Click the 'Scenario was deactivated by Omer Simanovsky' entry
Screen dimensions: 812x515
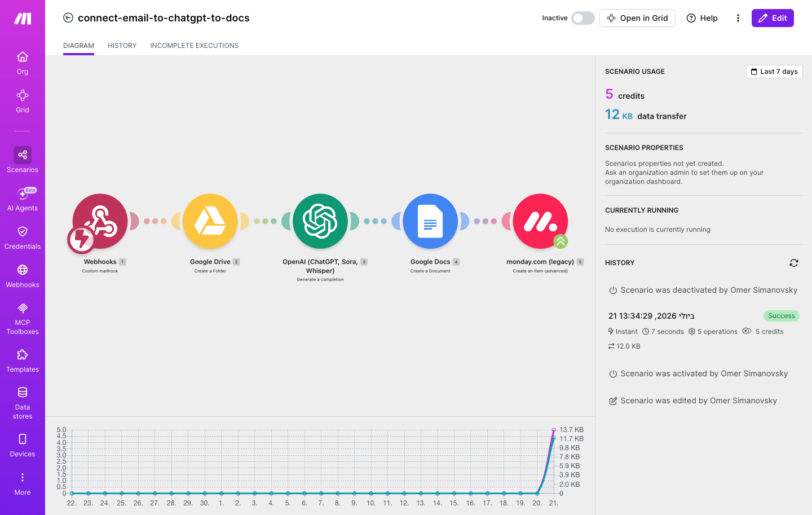click(x=703, y=290)
